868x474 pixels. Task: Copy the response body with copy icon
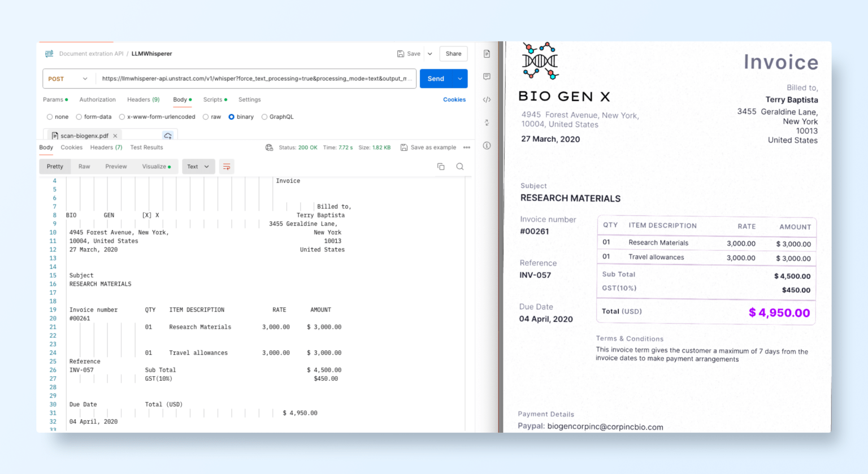tap(441, 167)
